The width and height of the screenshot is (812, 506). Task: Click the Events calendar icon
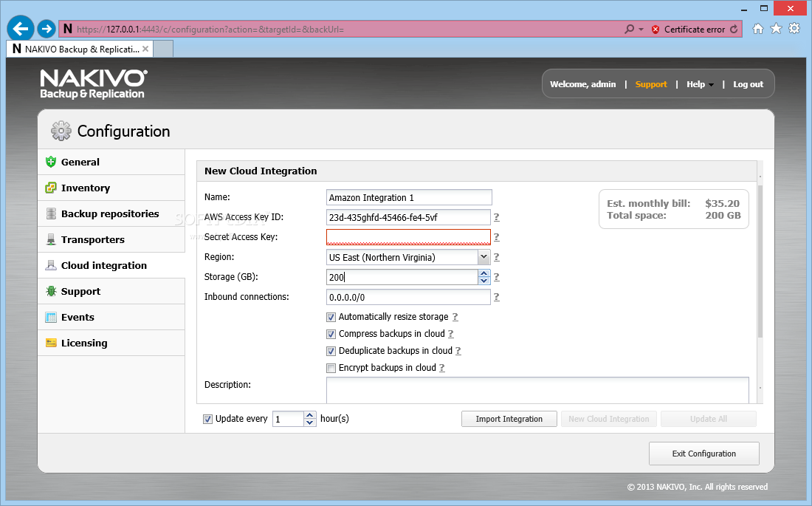pyautogui.click(x=51, y=318)
